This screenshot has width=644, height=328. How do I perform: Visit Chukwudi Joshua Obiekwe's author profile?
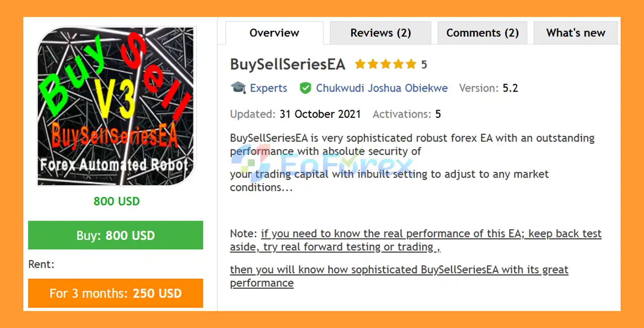click(x=381, y=88)
